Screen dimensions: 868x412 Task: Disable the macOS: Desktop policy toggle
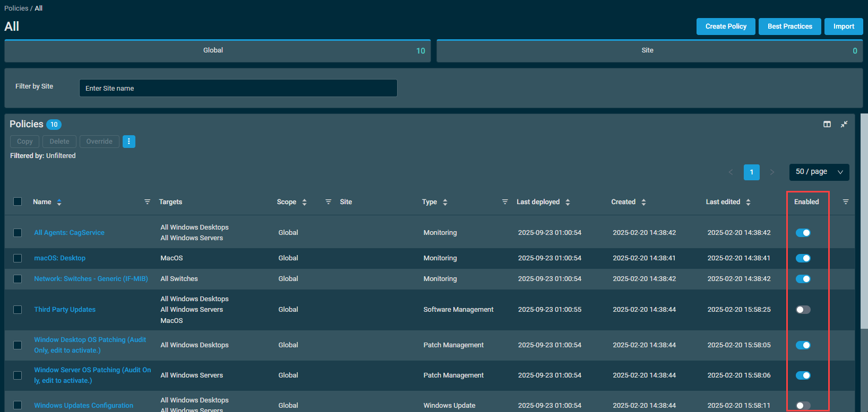(x=803, y=258)
